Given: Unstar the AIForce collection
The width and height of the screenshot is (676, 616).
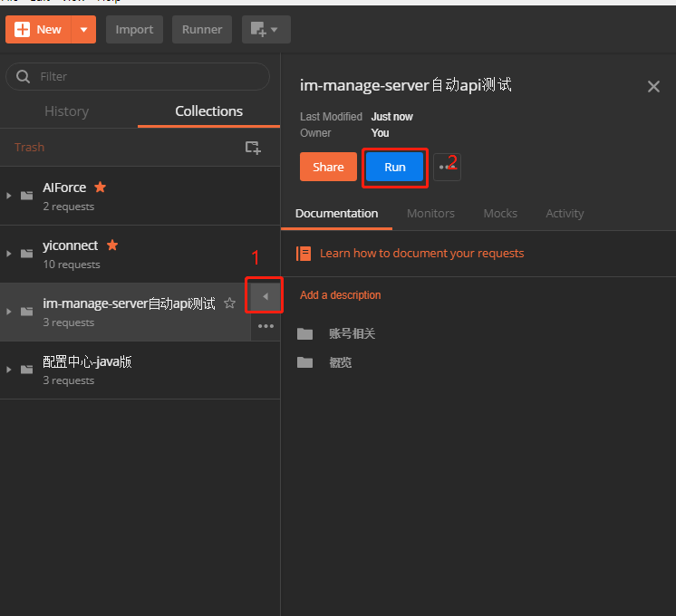Looking at the screenshot, I should [x=100, y=188].
